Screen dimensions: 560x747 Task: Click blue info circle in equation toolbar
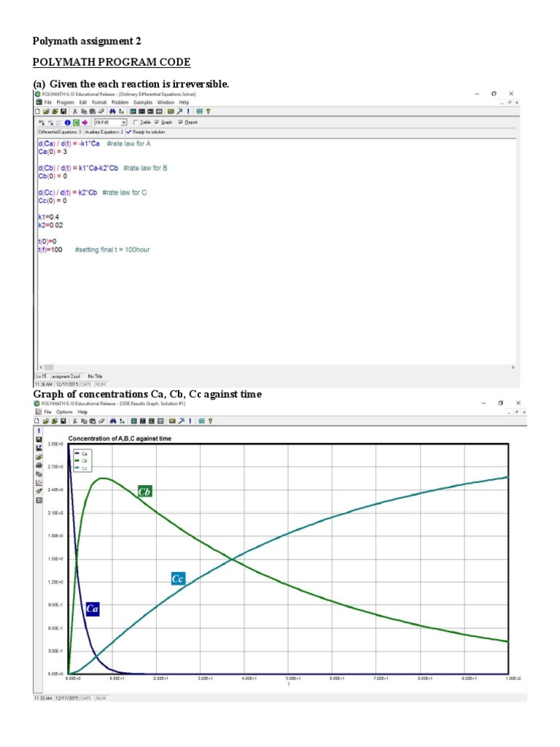tap(68, 123)
